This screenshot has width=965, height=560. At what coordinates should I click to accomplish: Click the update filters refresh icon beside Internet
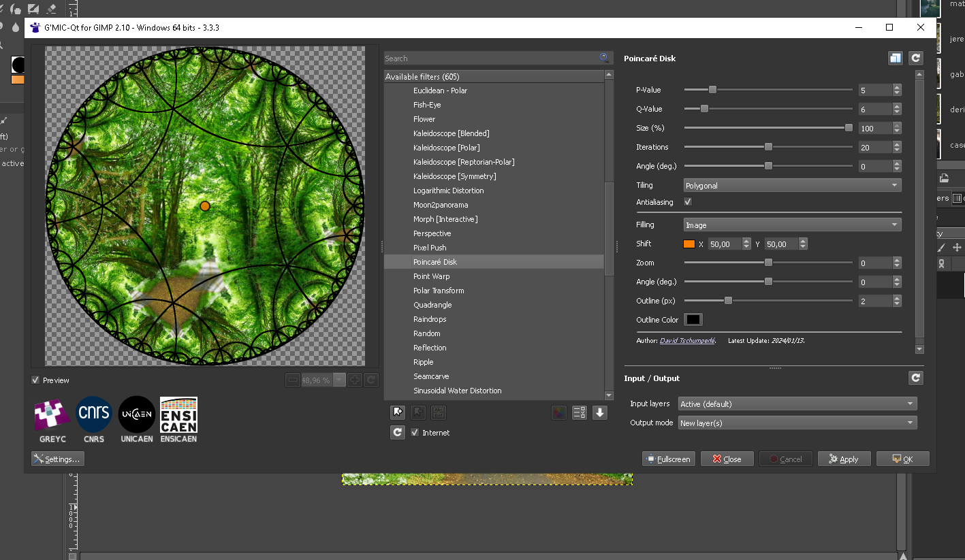click(x=398, y=432)
